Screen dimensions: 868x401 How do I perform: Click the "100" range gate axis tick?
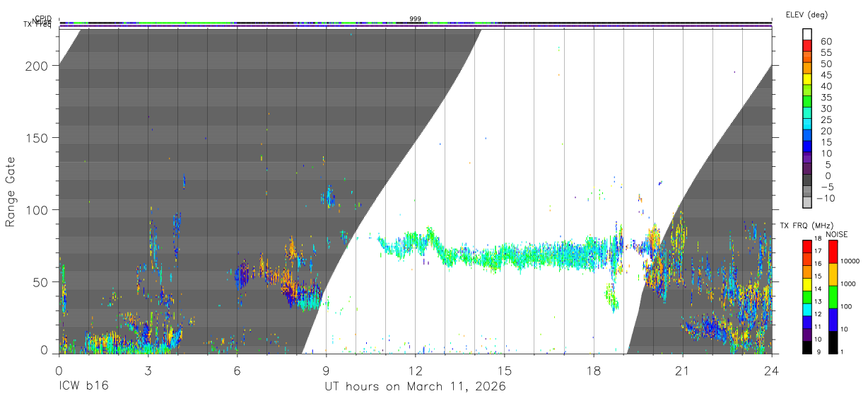pos(37,209)
